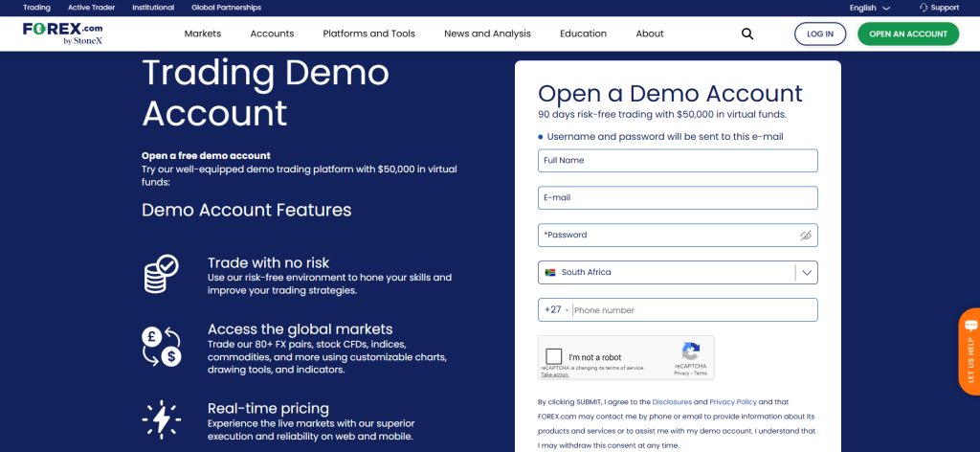Click the Access the global markets heading
This screenshot has height=452, width=980.
(x=300, y=328)
